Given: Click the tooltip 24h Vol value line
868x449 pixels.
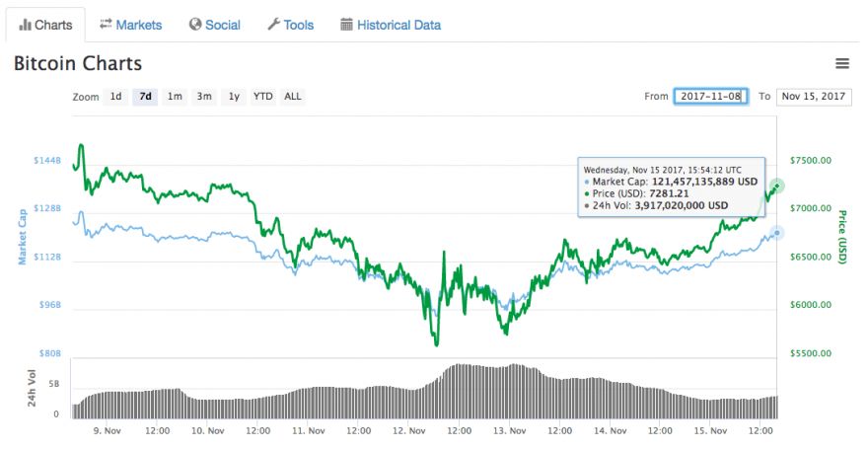Looking at the screenshot, I should point(657,206).
